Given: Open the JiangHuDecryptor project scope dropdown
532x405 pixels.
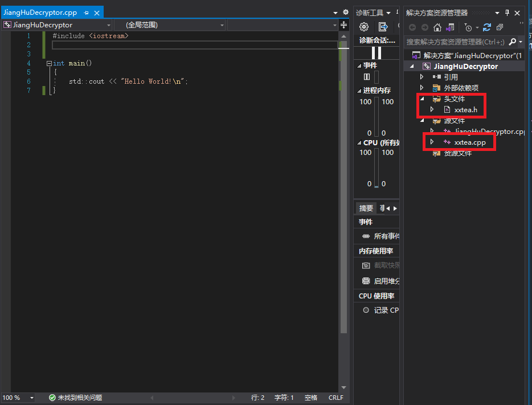Looking at the screenshot, I should click(109, 25).
